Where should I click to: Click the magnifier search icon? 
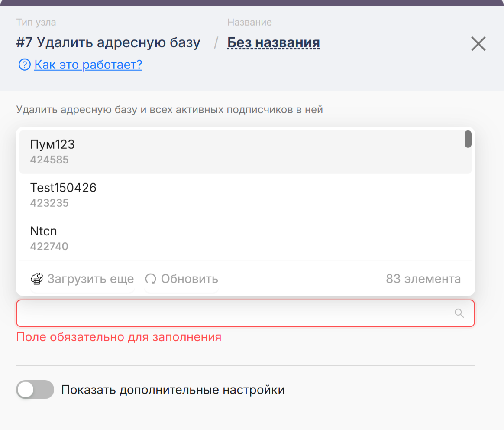pyautogui.click(x=459, y=313)
